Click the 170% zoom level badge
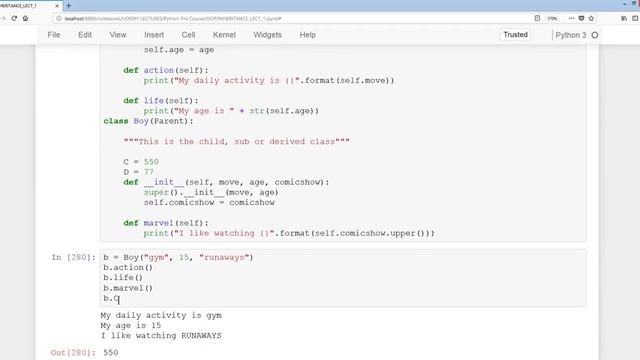Image resolution: width=640 pixels, height=360 pixels. click(x=552, y=18)
